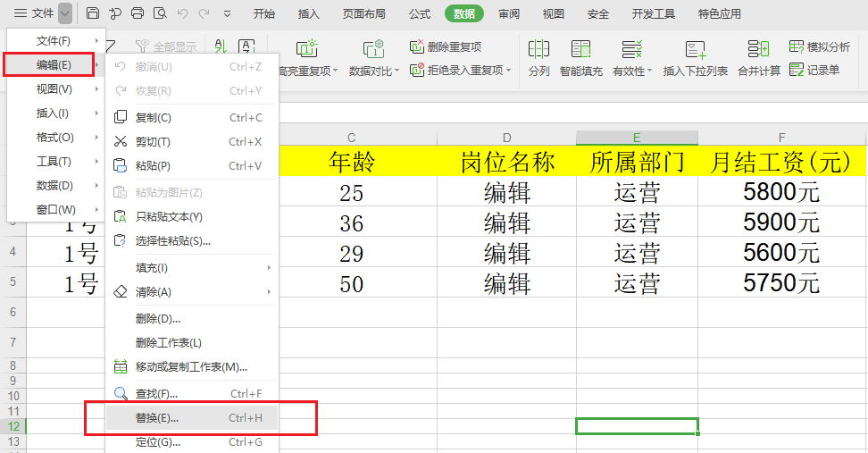Choose 替换(E)... from edit menu
The height and width of the screenshot is (453, 868).
coord(191,418)
